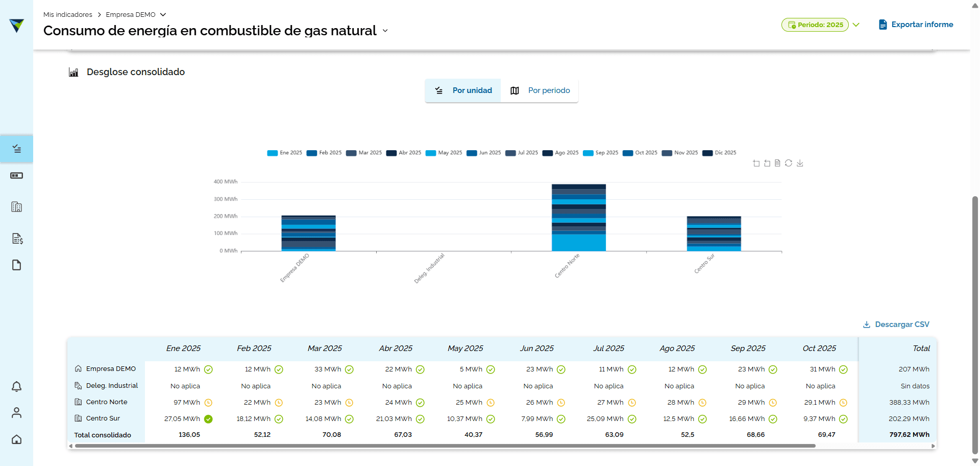Click the clock status icon beside Centro Norte 97 MWh
This screenshot has height=466, width=980.
click(x=208, y=403)
